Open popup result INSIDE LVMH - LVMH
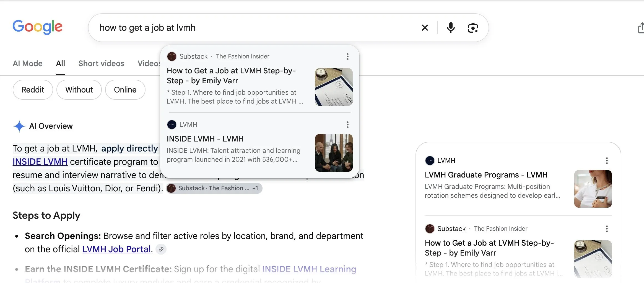Viewport: 644px width, 283px height. [x=205, y=139]
